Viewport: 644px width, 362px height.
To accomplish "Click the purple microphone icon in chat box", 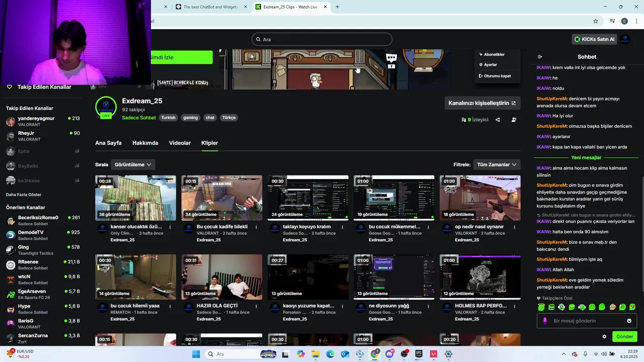I will coord(545,321).
